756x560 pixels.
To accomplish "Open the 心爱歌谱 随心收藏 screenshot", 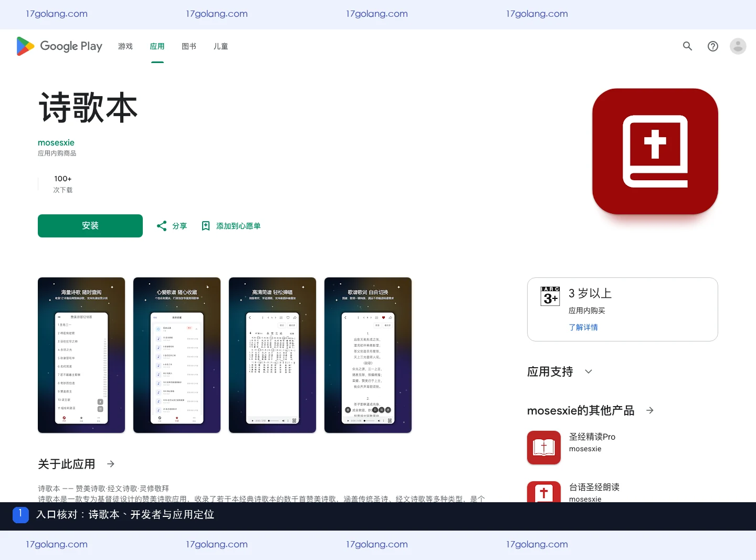I will coord(177,355).
